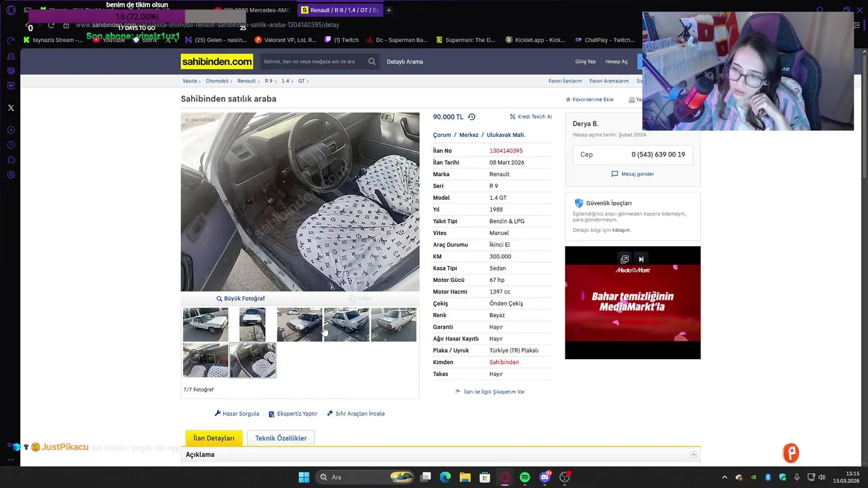Open Valorant VP, LoL R... bookmark
This screenshot has height=488, width=868.
[284, 40]
